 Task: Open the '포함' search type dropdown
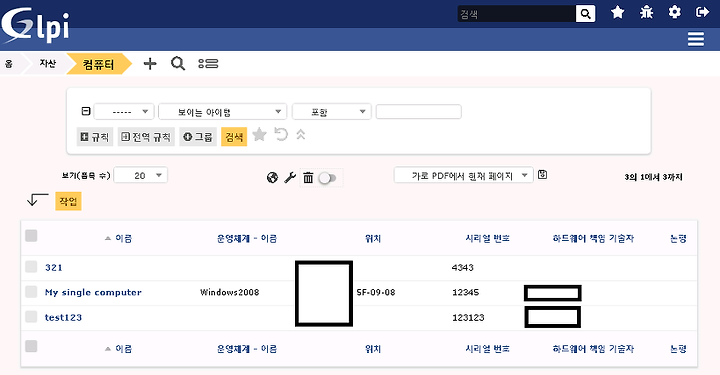332,112
